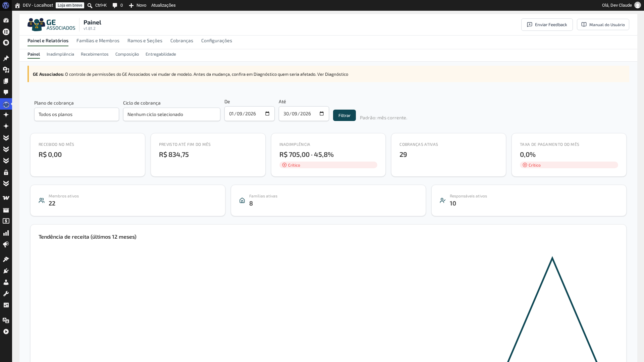Screen dimensions: 644x362
Task: Open the Payments dollar icon in the sidebar
Action: [6, 221]
